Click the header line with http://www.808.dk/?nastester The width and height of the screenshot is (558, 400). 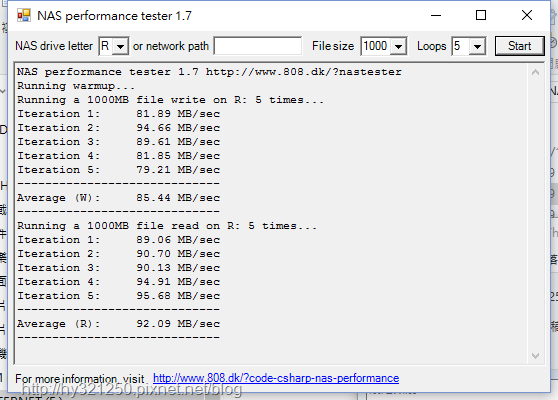[x=209, y=72]
